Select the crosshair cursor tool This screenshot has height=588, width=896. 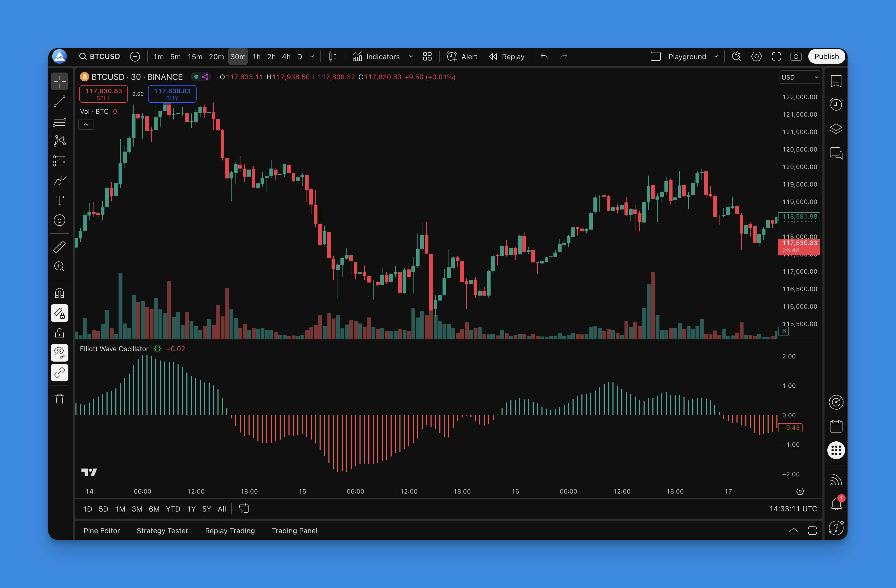tap(60, 81)
